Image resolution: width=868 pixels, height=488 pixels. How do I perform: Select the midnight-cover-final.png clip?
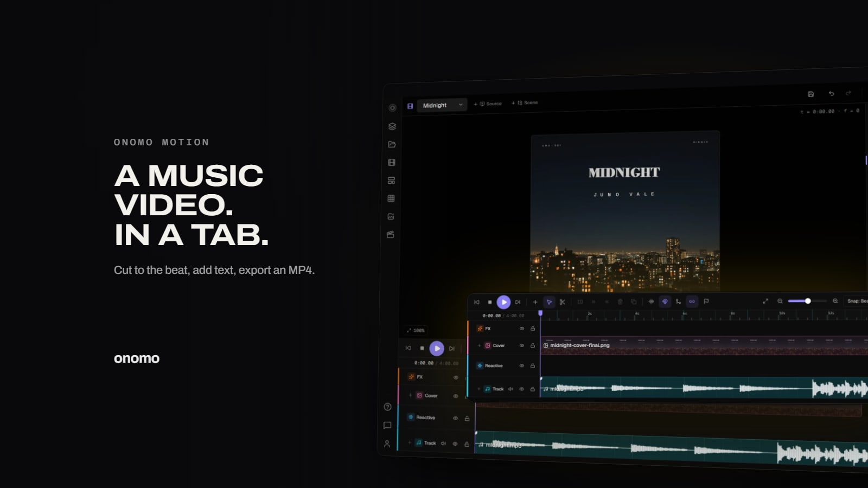704,345
